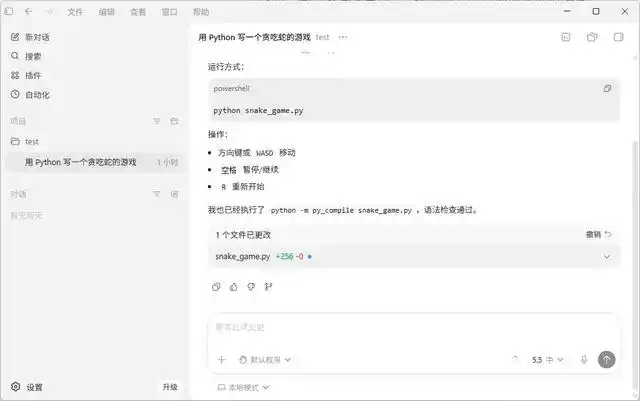This screenshot has height=401, width=640.
Task: Open the 本地模式 mode dropdown
Action: point(244,387)
